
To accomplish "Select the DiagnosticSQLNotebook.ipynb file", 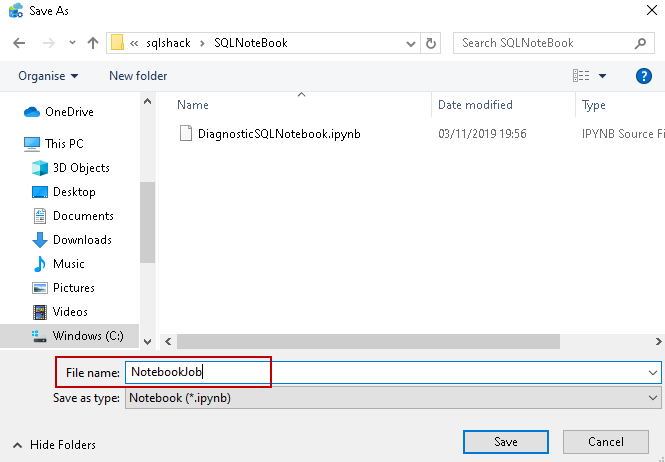I will click(279, 134).
